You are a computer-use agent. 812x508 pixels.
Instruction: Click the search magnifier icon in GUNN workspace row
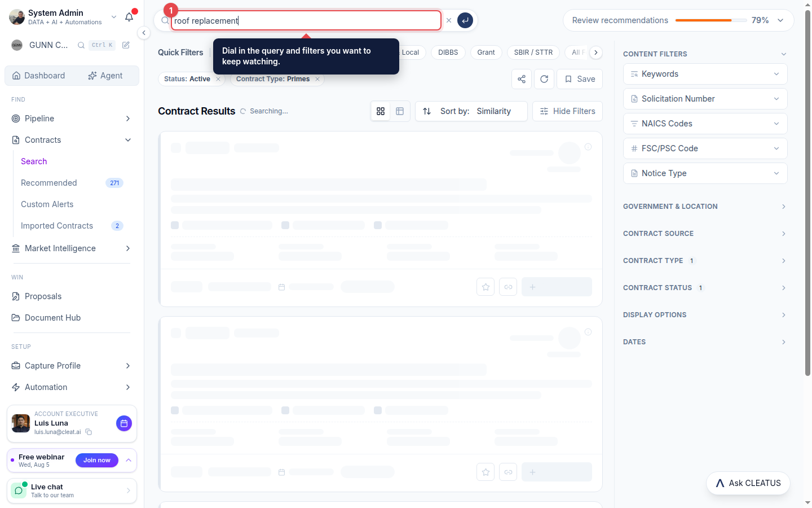pyautogui.click(x=81, y=45)
